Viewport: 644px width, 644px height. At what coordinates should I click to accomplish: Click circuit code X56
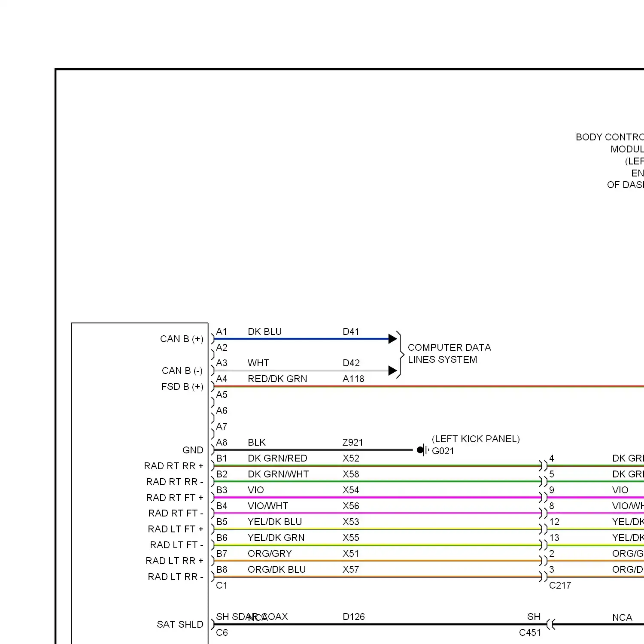(351, 506)
